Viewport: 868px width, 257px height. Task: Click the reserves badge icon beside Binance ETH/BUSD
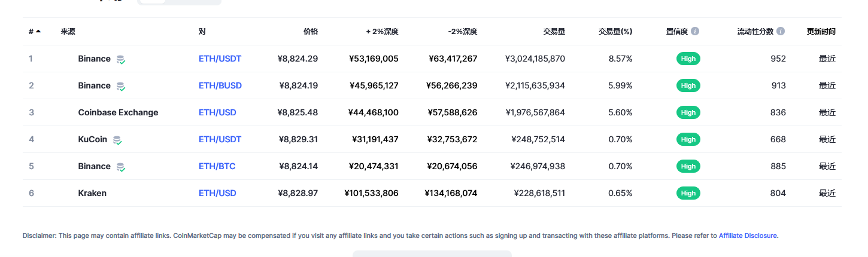(121, 86)
